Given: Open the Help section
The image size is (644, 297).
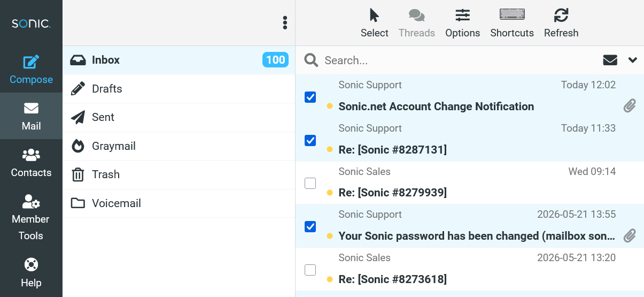Looking at the screenshot, I should click(x=31, y=273).
